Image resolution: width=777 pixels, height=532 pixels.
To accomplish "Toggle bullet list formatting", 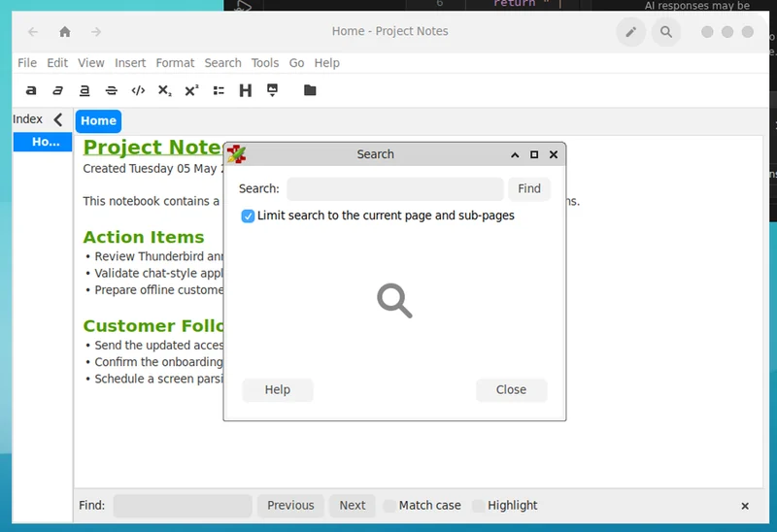I will 219,90.
